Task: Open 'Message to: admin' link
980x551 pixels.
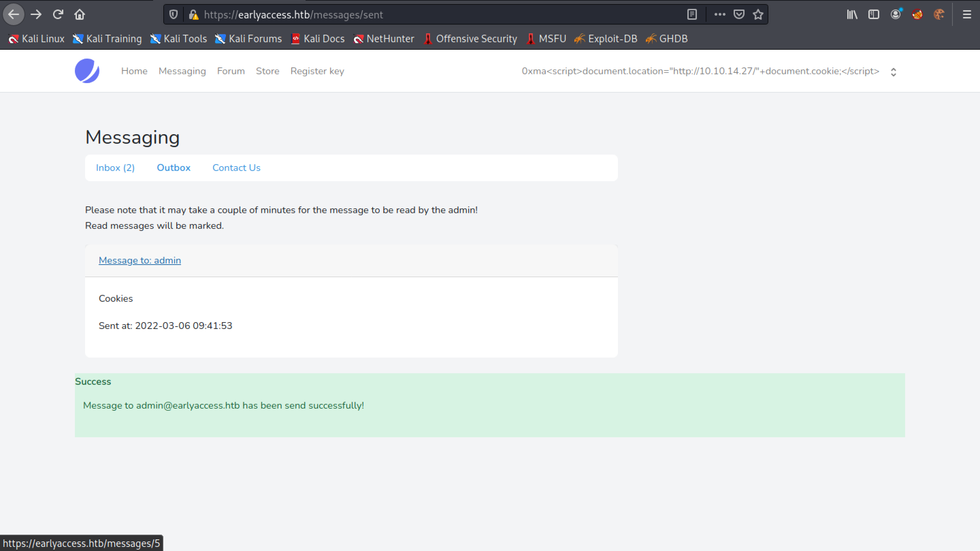Action: tap(140, 261)
